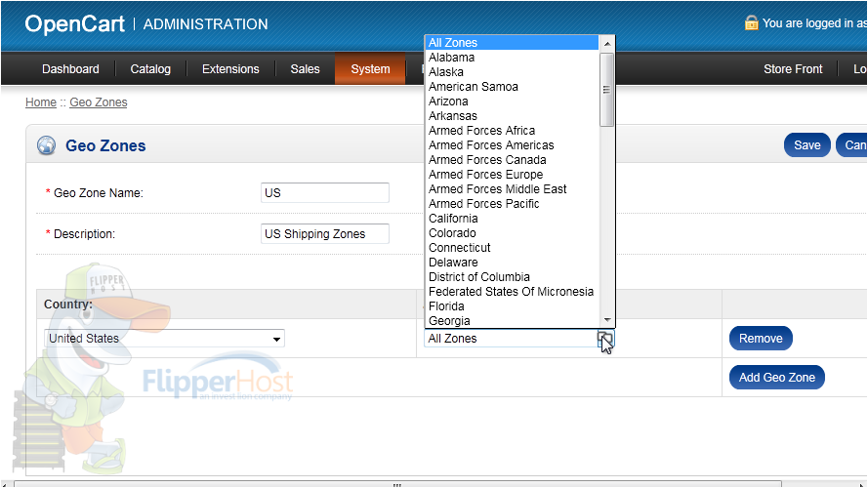This screenshot has height=488, width=868.
Task: Save the geo zone
Action: (x=807, y=145)
